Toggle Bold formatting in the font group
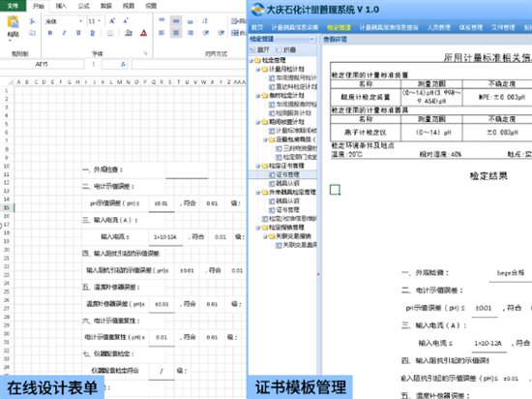The height and width of the screenshot is (399, 532). tap(50, 33)
